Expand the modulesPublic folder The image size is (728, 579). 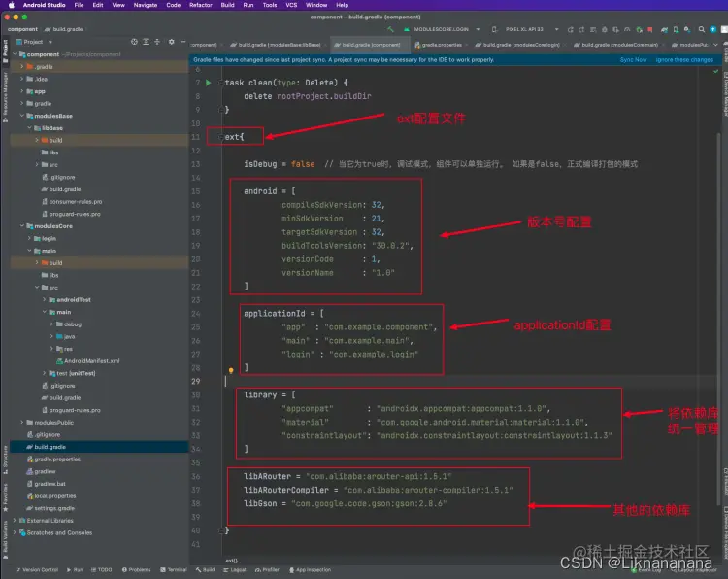click(21, 423)
